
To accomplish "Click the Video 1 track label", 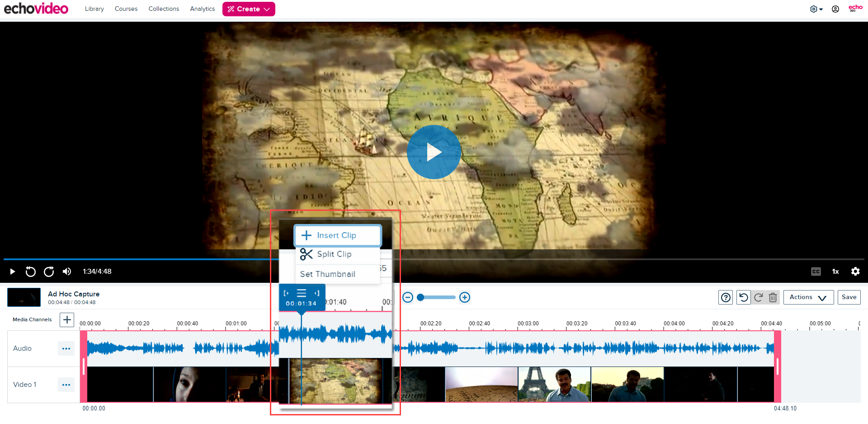I will tap(25, 385).
